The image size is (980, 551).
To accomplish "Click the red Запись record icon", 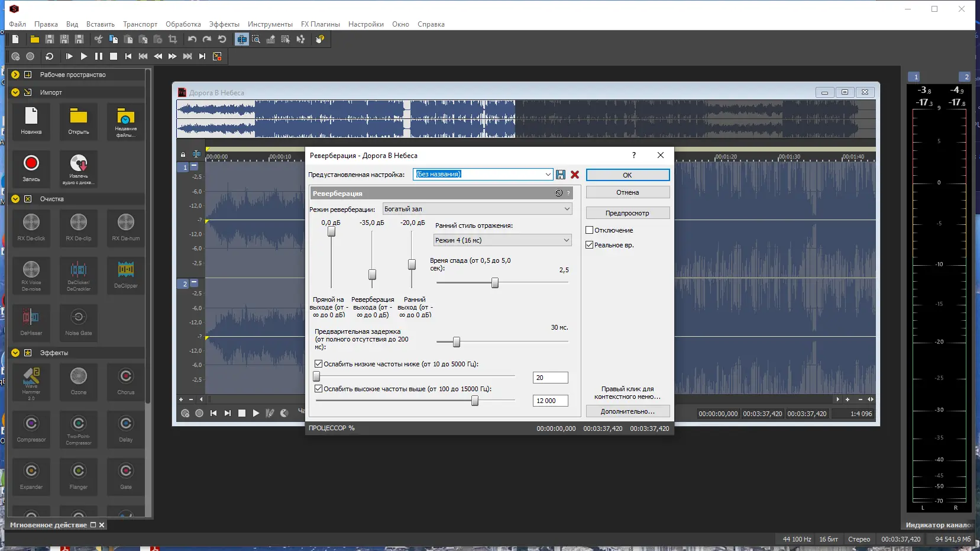I will 31,168.
